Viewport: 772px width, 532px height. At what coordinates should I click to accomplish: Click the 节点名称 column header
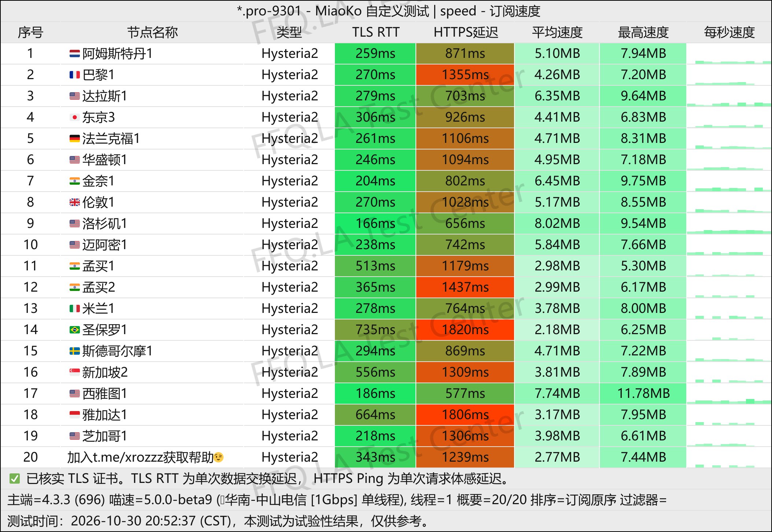(152, 33)
